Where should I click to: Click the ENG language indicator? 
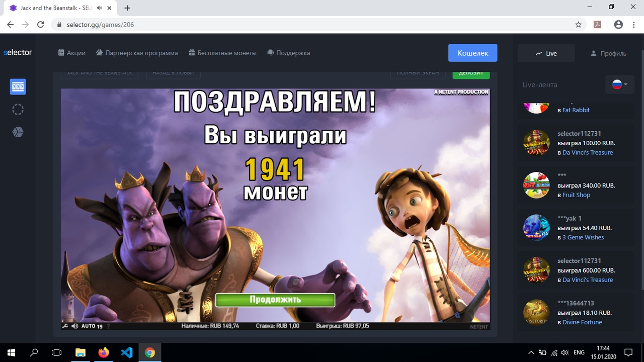[579, 352]
